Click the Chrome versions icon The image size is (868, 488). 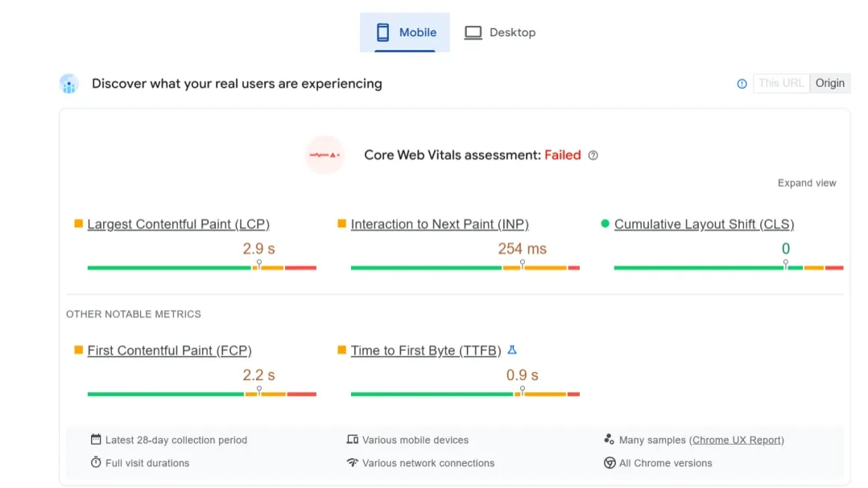[610, 463]
